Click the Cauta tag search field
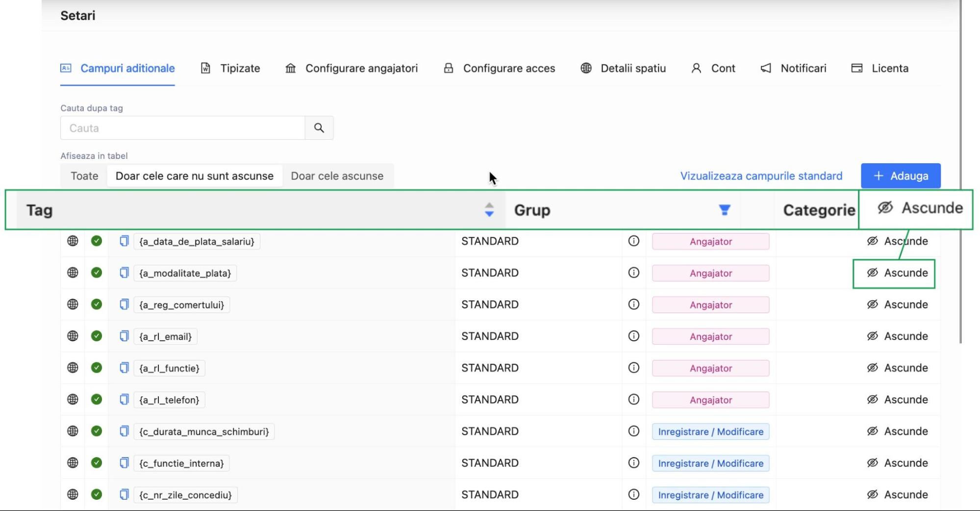The image size is (980, 511). (x=182, y=128)
